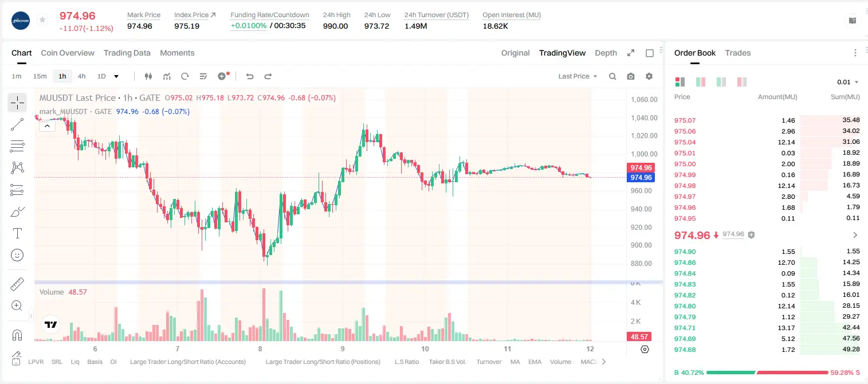
Task: Click the 974.86 bid price row
Action: 767,262
